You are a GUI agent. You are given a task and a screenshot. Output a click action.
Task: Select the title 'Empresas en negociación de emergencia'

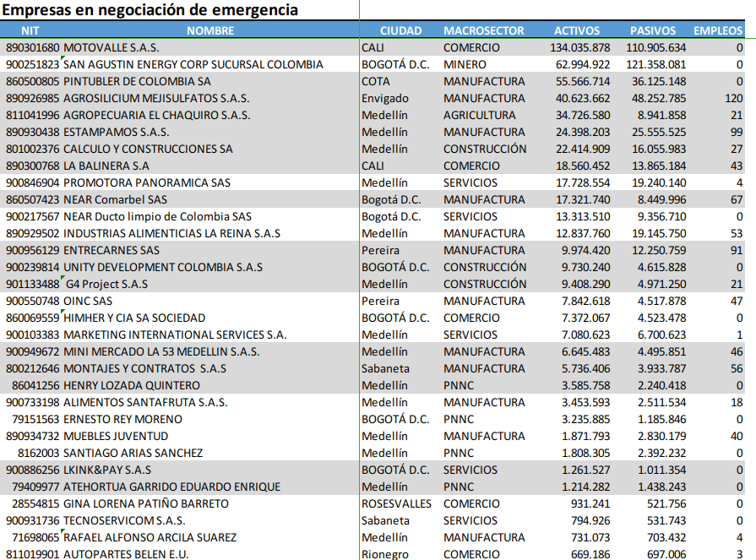pos(150,9)
